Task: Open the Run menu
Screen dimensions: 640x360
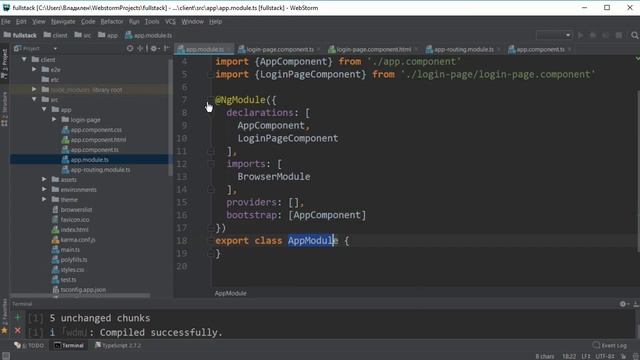Action: pos(134,22)
